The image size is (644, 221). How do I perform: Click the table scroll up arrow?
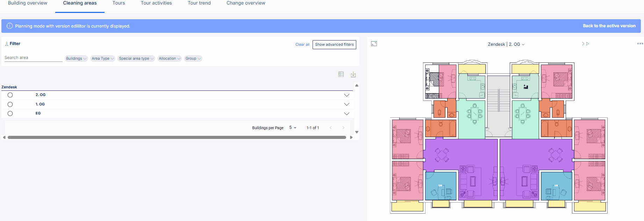[x=357, y=86]
